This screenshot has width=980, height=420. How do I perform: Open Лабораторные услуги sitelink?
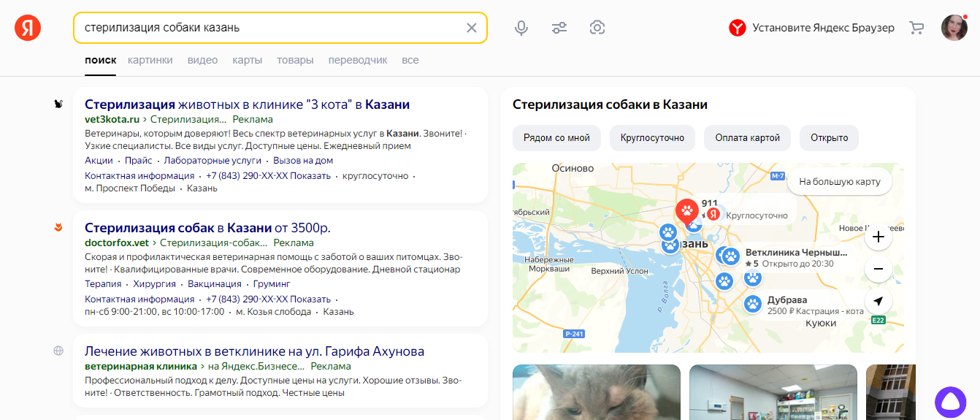click(213, 160)
